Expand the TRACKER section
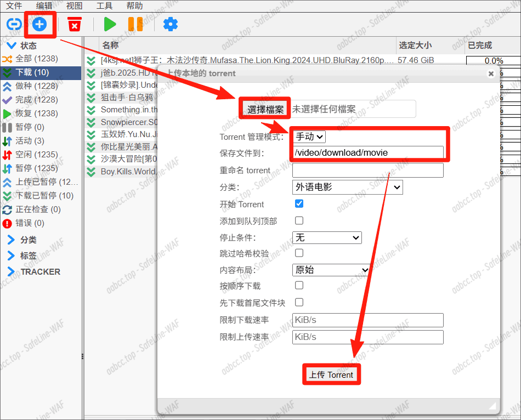The height and width of the screenshot is (420, 521). [x=11, y=271]
